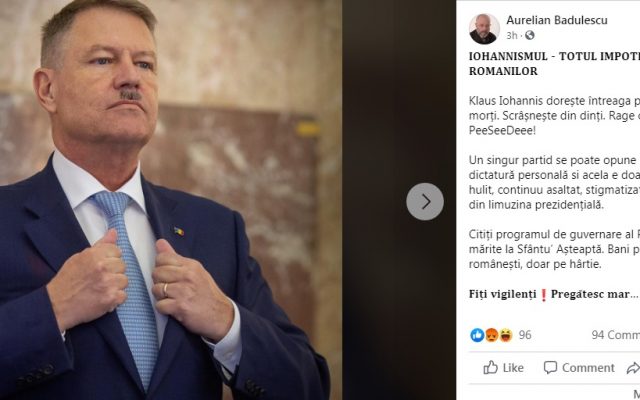Click the photo of man adjusting jacket
Screen dimensions: 640x400
coord(171,200)
